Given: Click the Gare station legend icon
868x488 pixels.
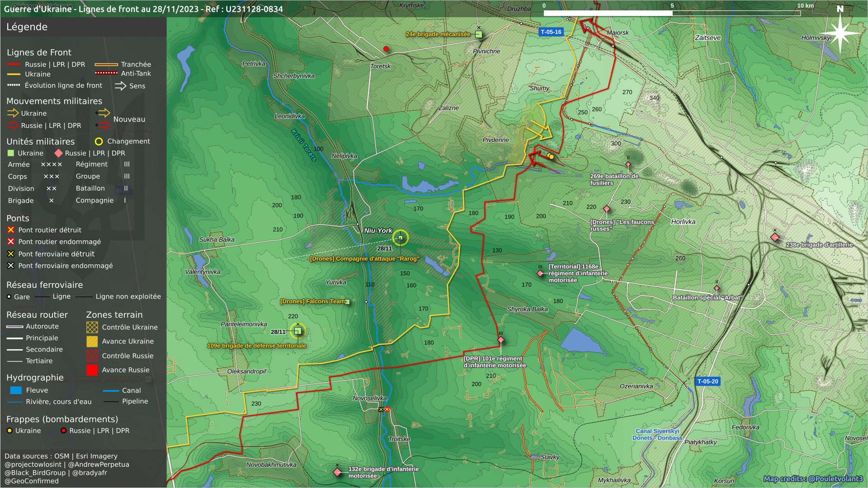Looking at the screenshot, I should tap(9, 297).
